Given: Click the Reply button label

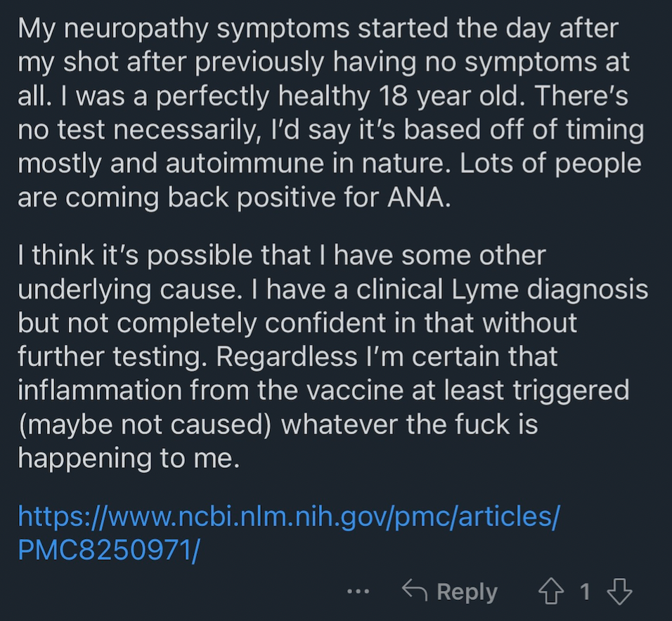Looking at the screenshot, I should (467, 592).
